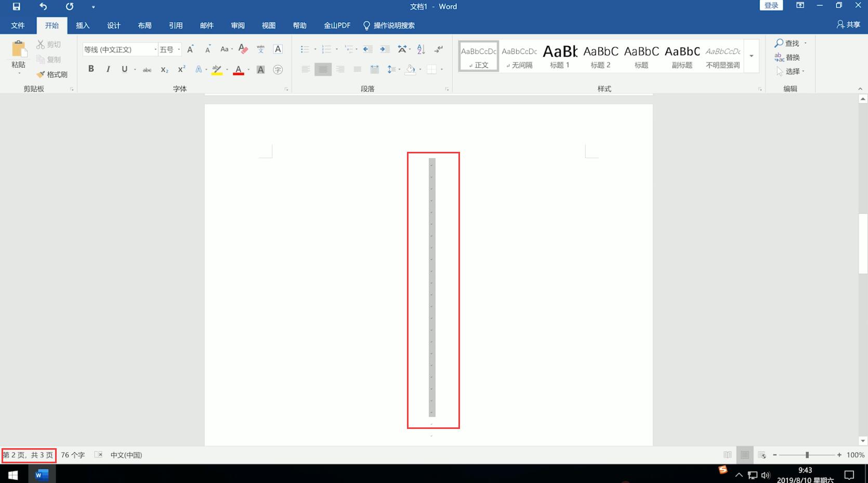
Task: Click the enclosed character (字) icon
Action: pyautogui.click(x=278, y=70)
